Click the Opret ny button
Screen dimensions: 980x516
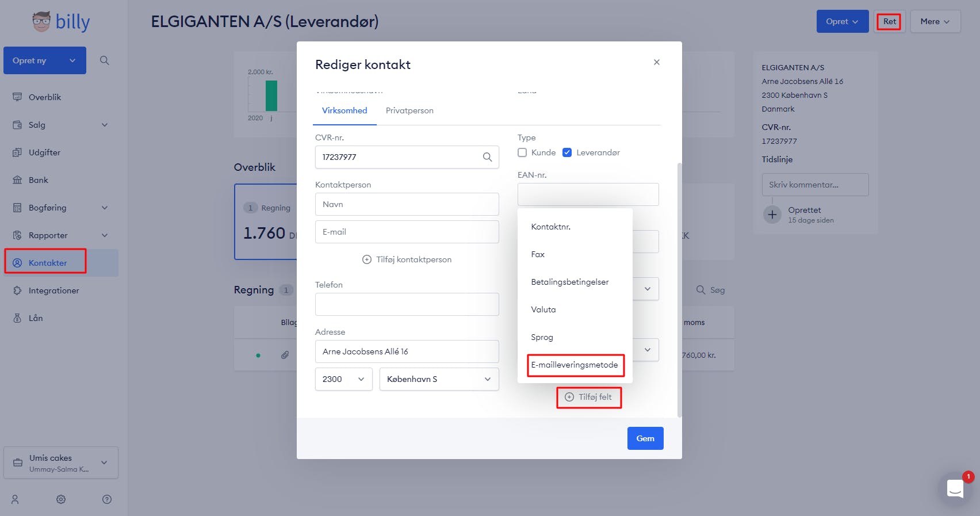click(x=45, y=60)
